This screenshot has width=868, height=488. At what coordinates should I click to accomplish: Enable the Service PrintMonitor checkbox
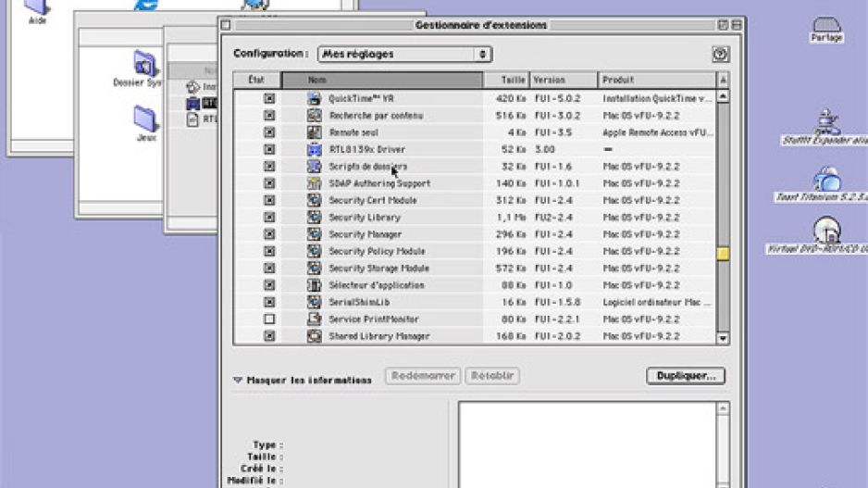point(269,319)
